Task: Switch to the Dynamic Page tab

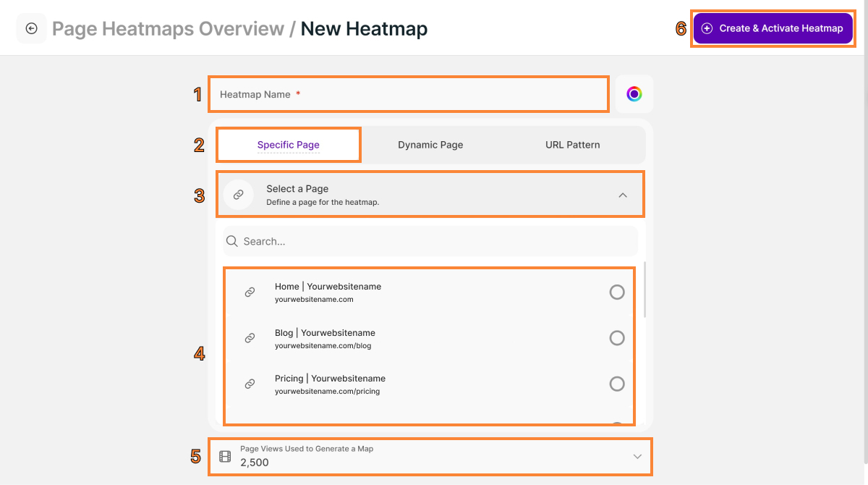Action: click(x=430, y=145)
